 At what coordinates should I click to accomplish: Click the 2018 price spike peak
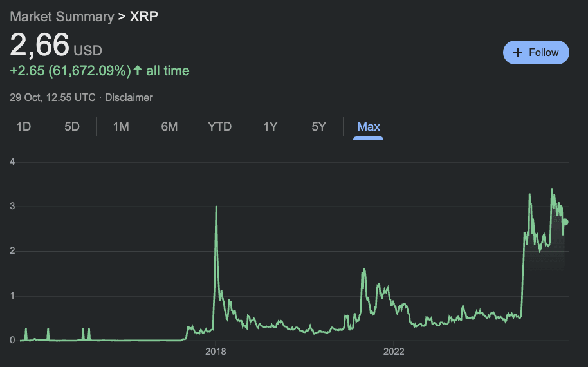coord(216,207)
